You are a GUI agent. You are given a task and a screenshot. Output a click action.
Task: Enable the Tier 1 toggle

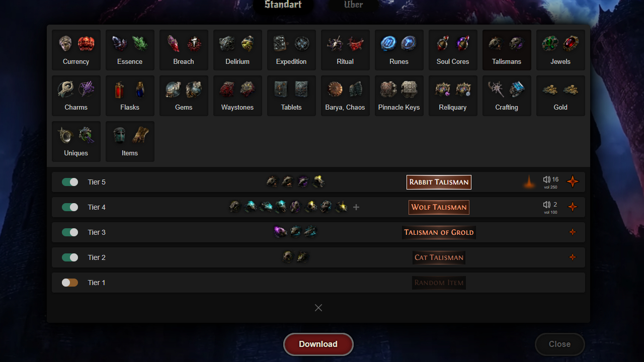70,283
